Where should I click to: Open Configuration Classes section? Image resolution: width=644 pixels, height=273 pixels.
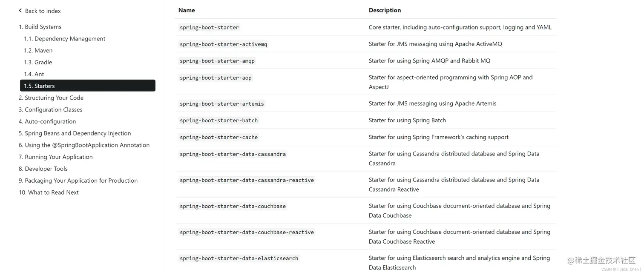[x=51, y=109]
